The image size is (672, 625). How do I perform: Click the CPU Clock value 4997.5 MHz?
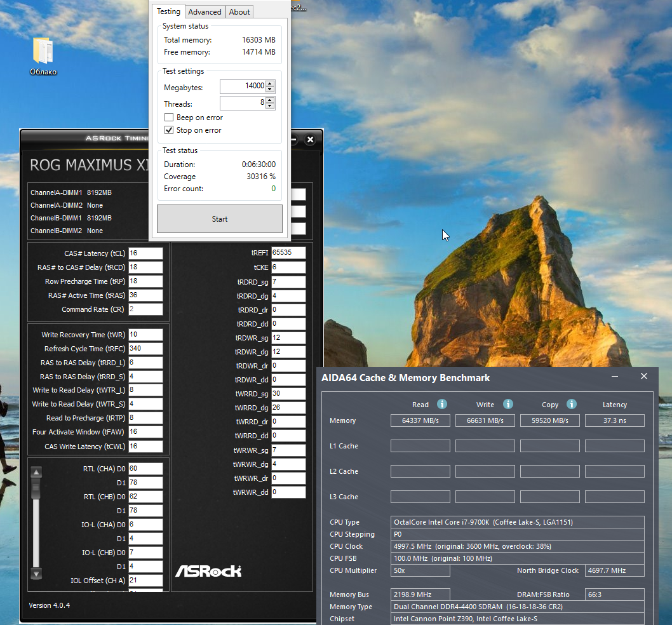coord(517,546)
